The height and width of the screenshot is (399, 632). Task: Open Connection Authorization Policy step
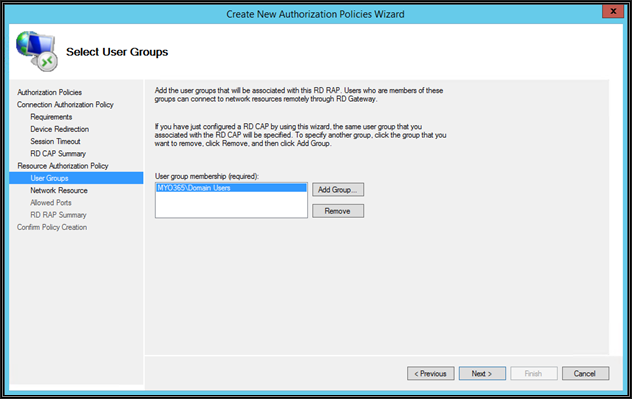coord(65,104)
